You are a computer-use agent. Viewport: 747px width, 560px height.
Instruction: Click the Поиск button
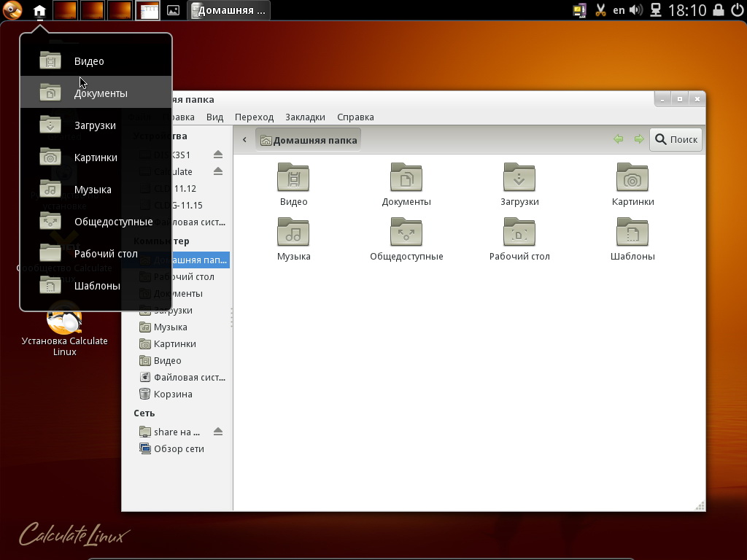click(x=675, y=139)
